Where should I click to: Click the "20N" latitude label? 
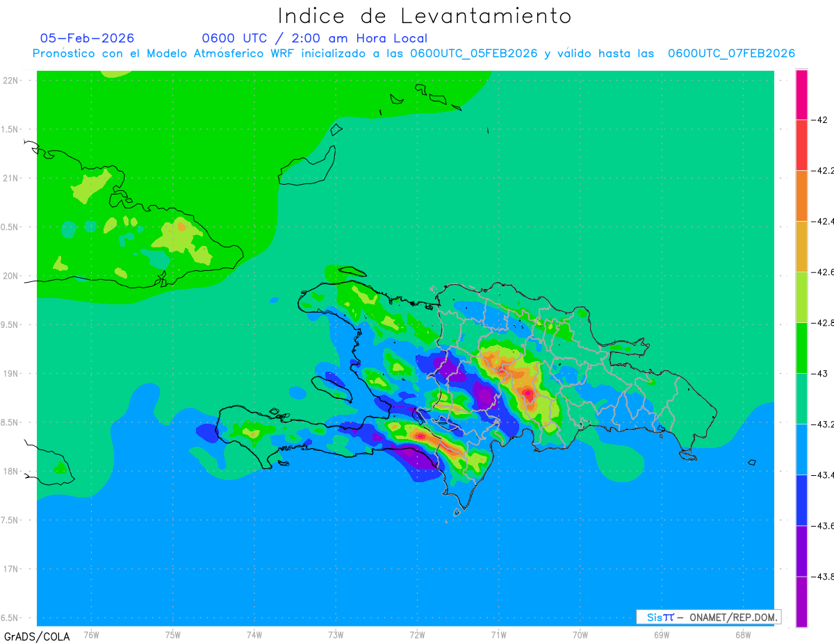coord(11,276)
